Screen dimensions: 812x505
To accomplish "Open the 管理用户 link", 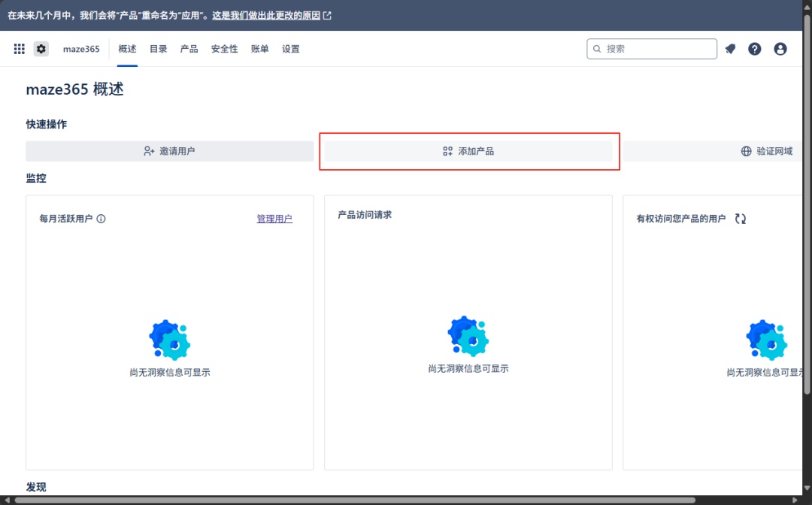I will point(274,218).
